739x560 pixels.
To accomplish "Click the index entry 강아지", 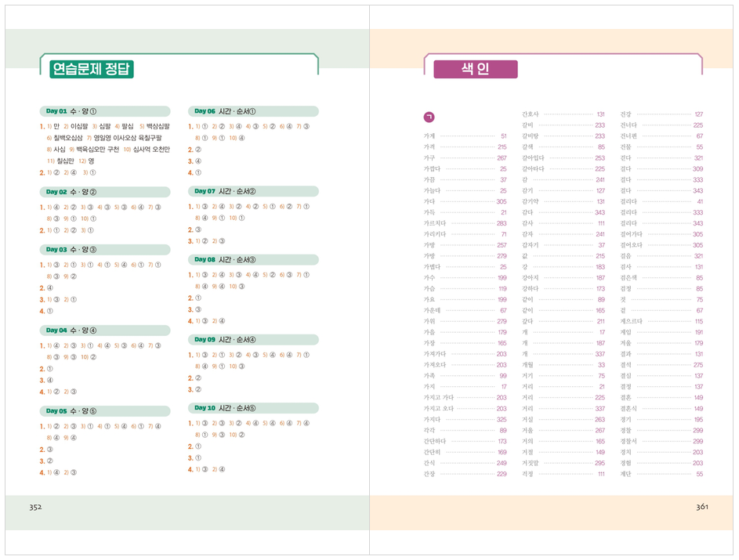I will (x=563, y=278).
